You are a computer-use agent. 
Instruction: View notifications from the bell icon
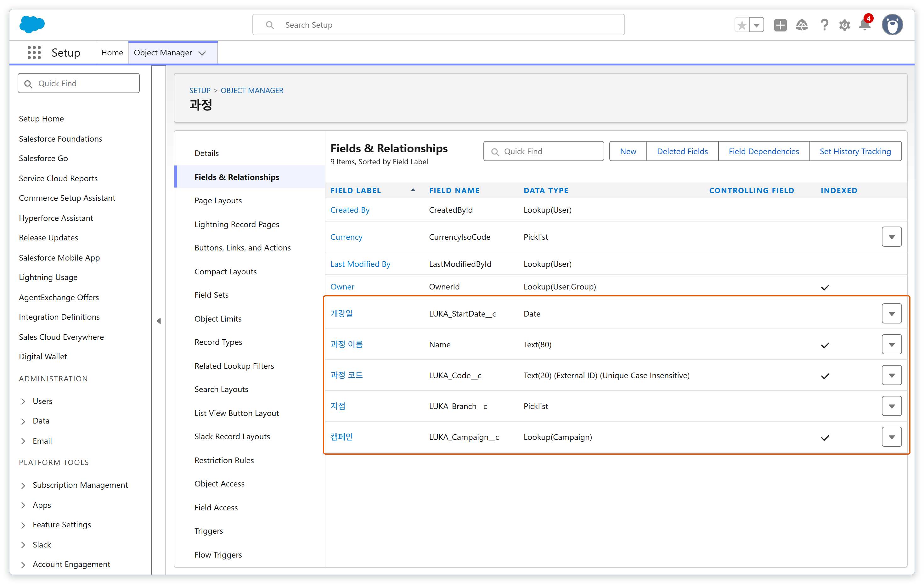coord(865,25)
